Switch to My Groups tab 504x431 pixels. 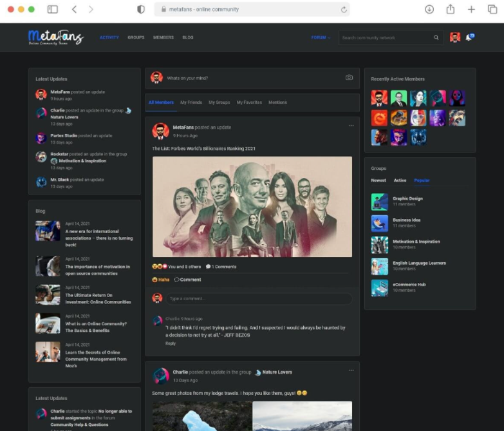219,102
